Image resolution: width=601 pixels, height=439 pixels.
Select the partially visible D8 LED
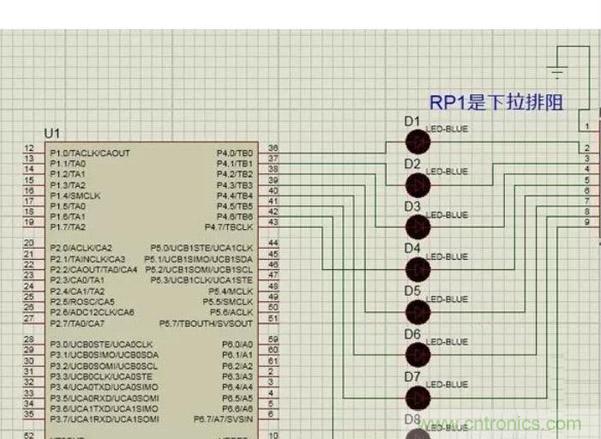416,432
